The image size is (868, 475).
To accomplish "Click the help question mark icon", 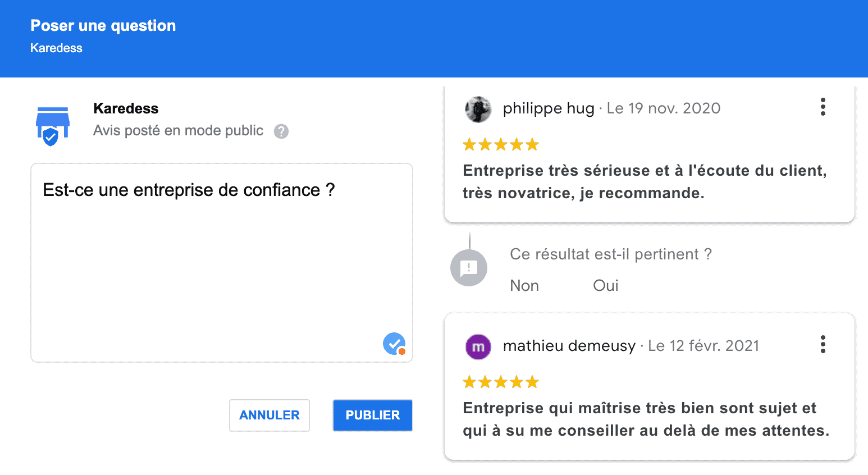I will (x=281, y=131).
